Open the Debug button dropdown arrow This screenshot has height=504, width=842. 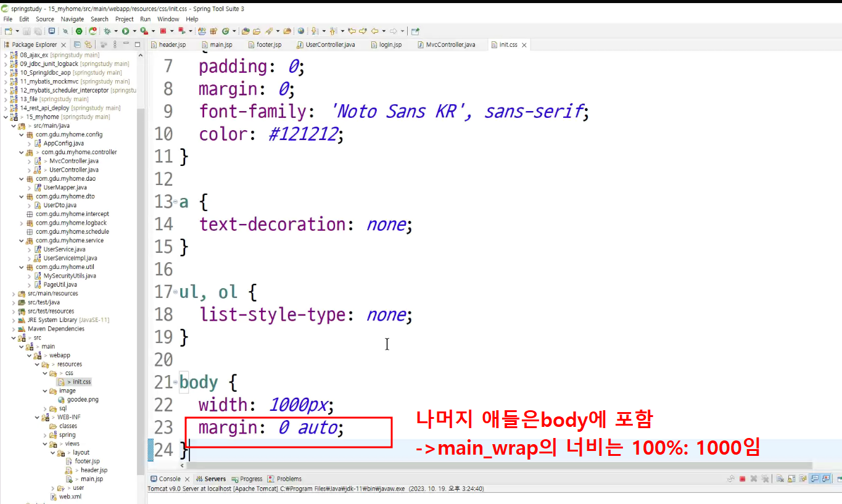click(x=117, y=31)
